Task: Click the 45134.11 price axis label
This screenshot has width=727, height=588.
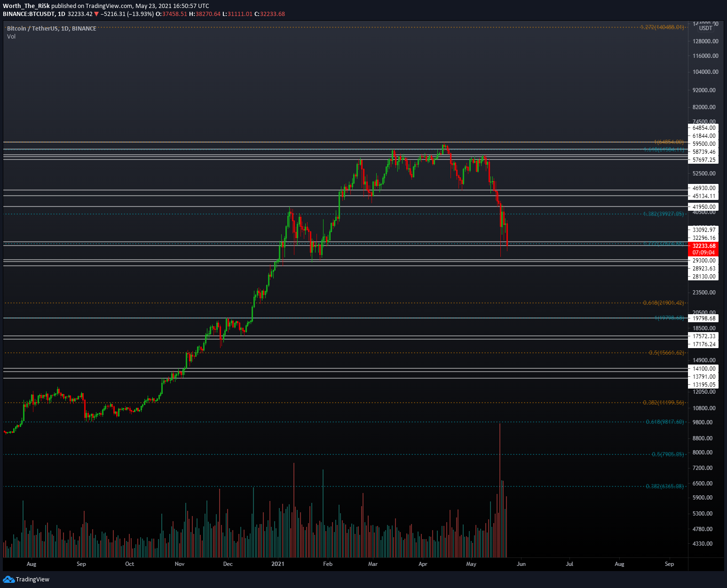Action: 704,196
